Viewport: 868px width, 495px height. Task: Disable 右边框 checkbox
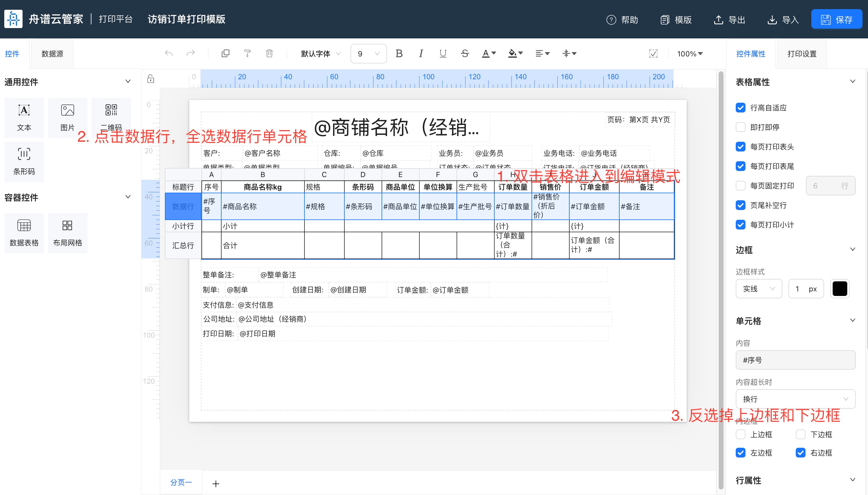pyautogui.click(x=800, y=453)
